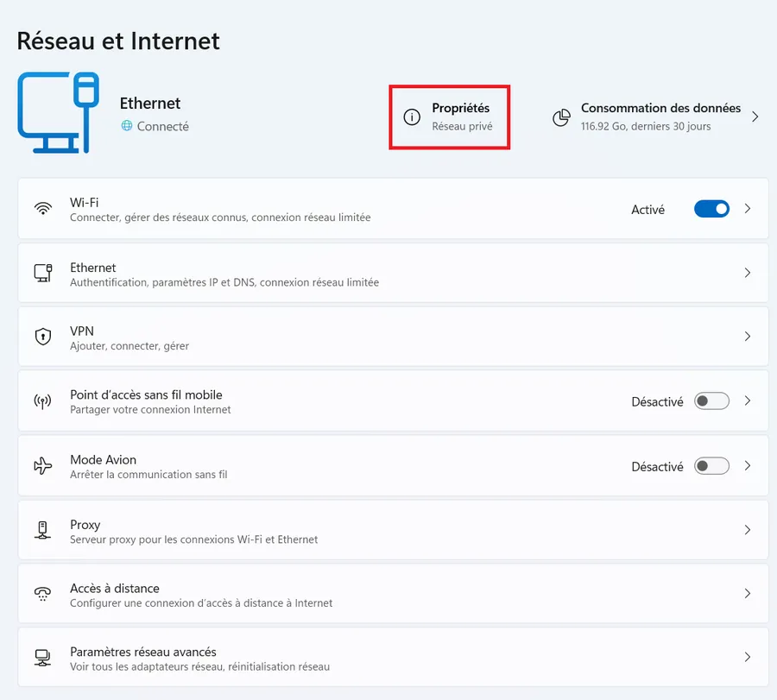Open the Proxy settings row

pos(393,530)
